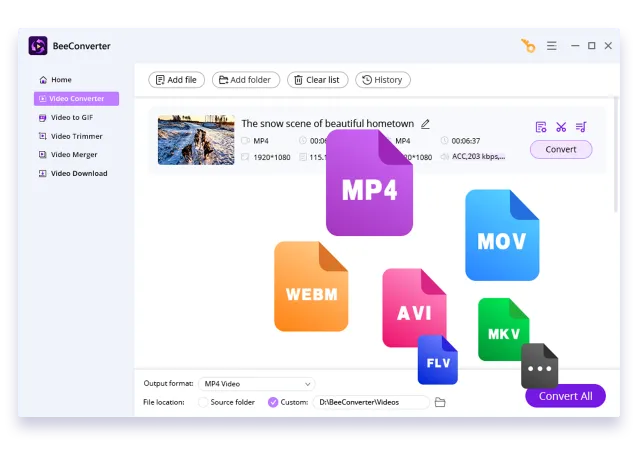
Task: Click the Clear list button
Action: [318, 80]
